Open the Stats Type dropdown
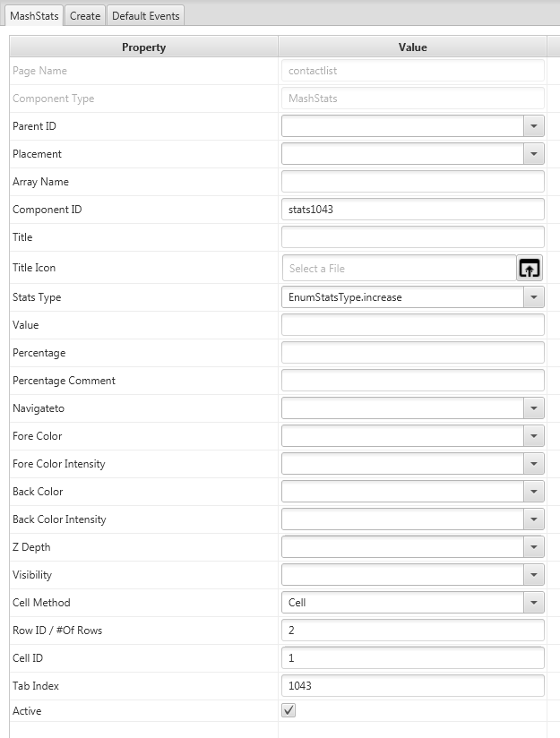Viewport: 560px width, 738px height. click(534, 297)
